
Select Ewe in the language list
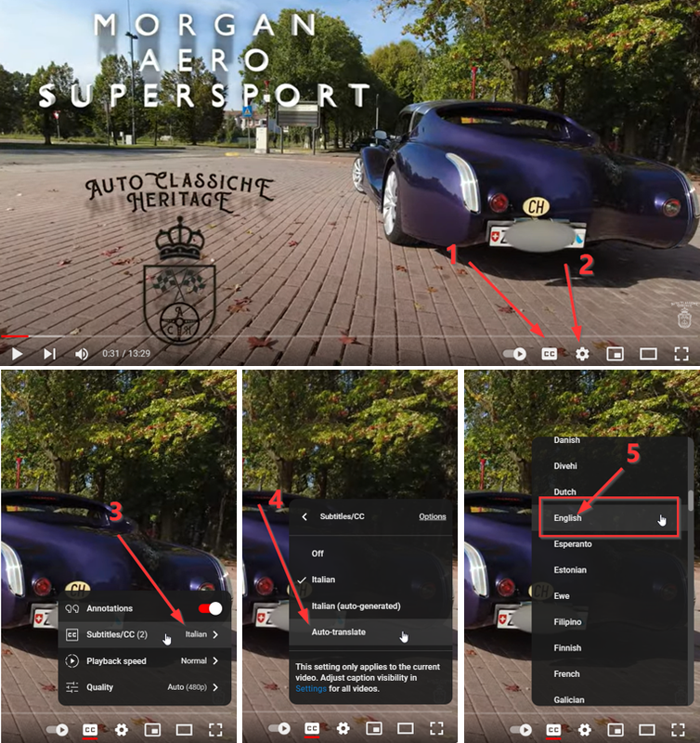coord(610,596)
